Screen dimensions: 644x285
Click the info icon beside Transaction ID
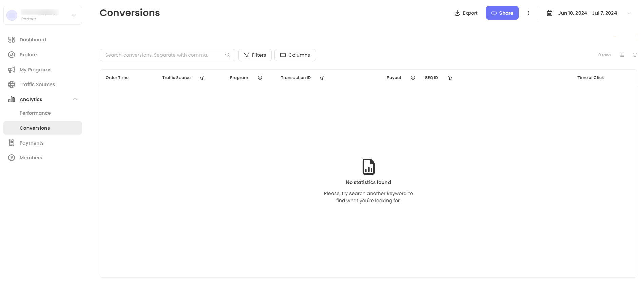(x=322, y=78)
